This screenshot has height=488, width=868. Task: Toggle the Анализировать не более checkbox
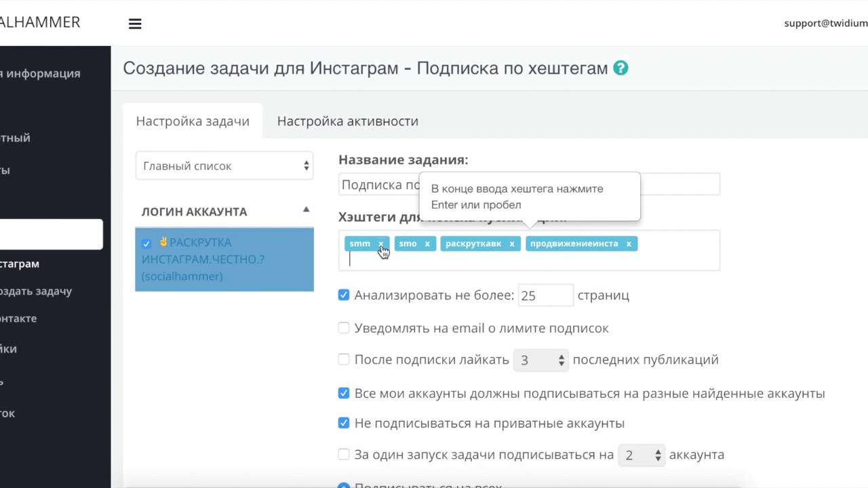coord(344,295)
